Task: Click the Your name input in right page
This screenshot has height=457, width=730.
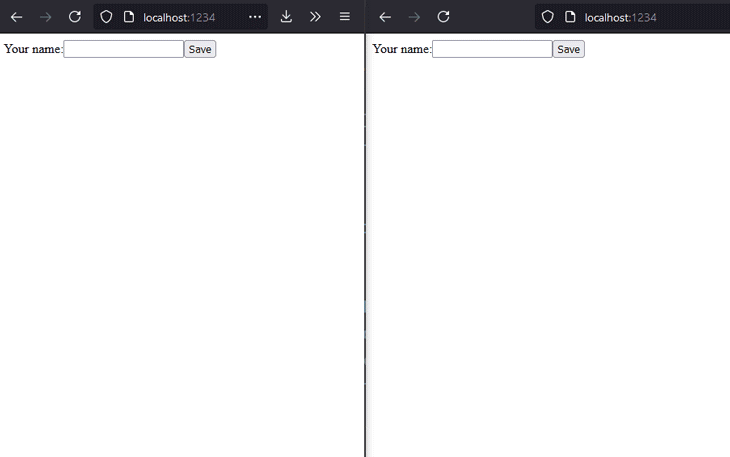Action: [492, 49]
